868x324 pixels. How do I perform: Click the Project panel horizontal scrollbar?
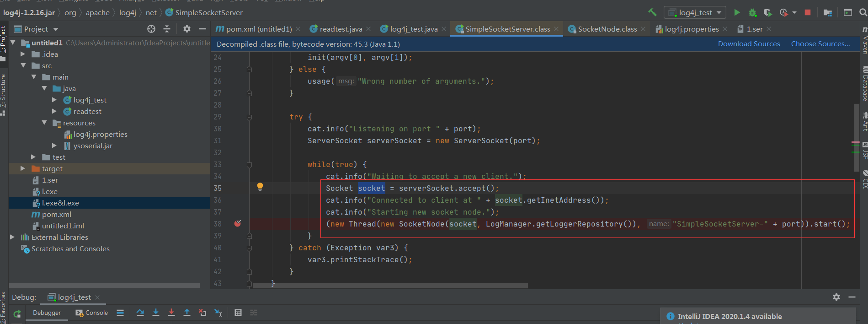pyautogui.click(x=105, y=286)
